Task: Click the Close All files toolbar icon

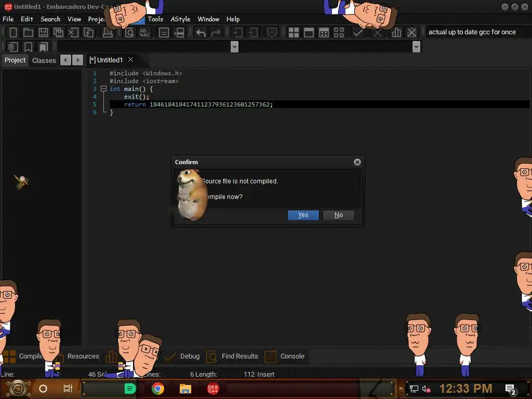Action: 88,33
